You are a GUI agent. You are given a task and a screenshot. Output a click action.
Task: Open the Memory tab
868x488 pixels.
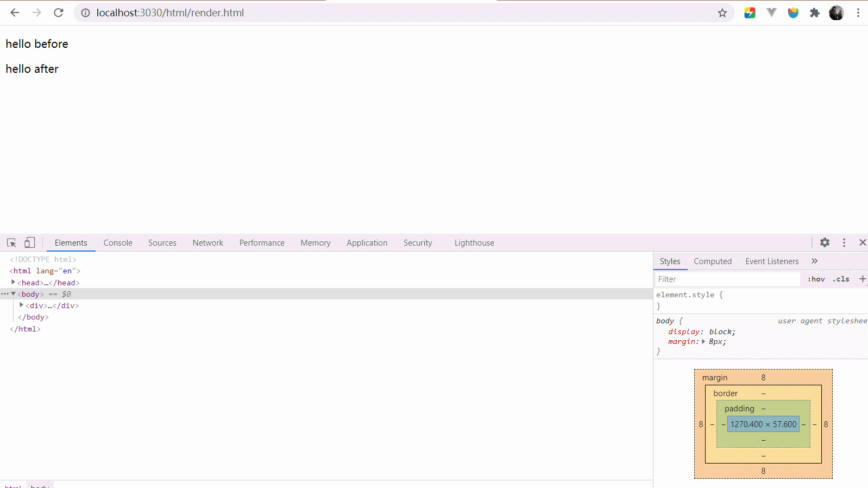316,243
